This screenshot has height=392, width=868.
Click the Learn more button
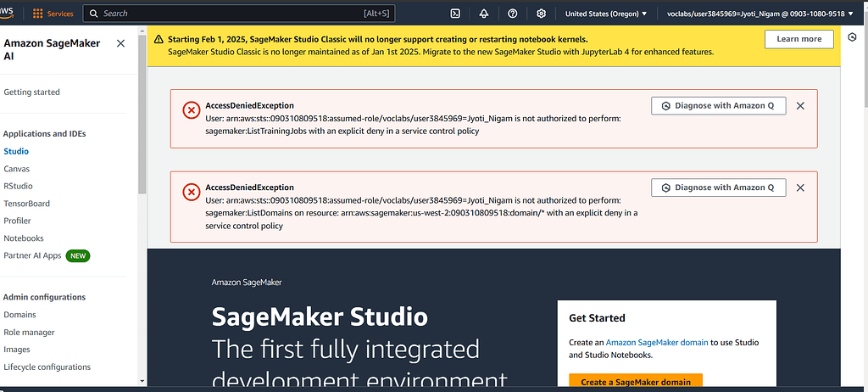click(x=798, y=39)
